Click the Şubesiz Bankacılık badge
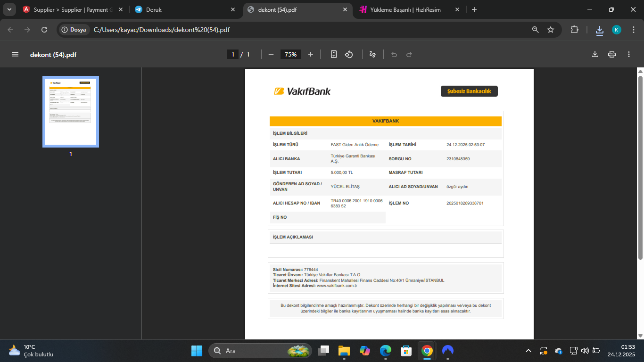644x362 pixels. point(469,91)
